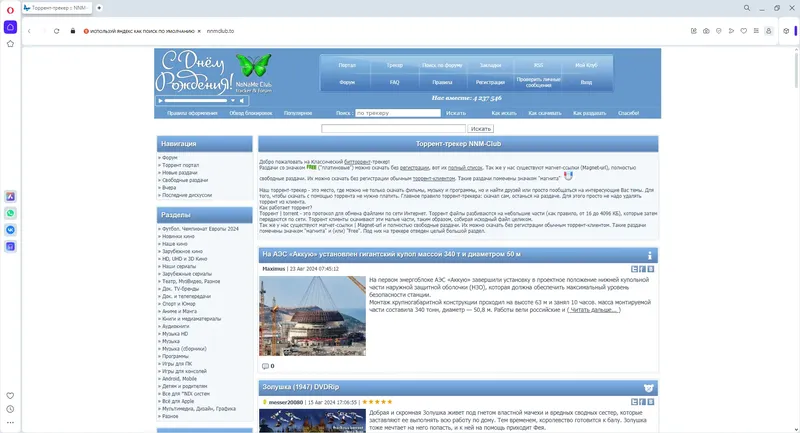800x433 pixels.
Task: Open Свободные раздачи navigation link
Action: pyautogui.click(x=185, y=180)
